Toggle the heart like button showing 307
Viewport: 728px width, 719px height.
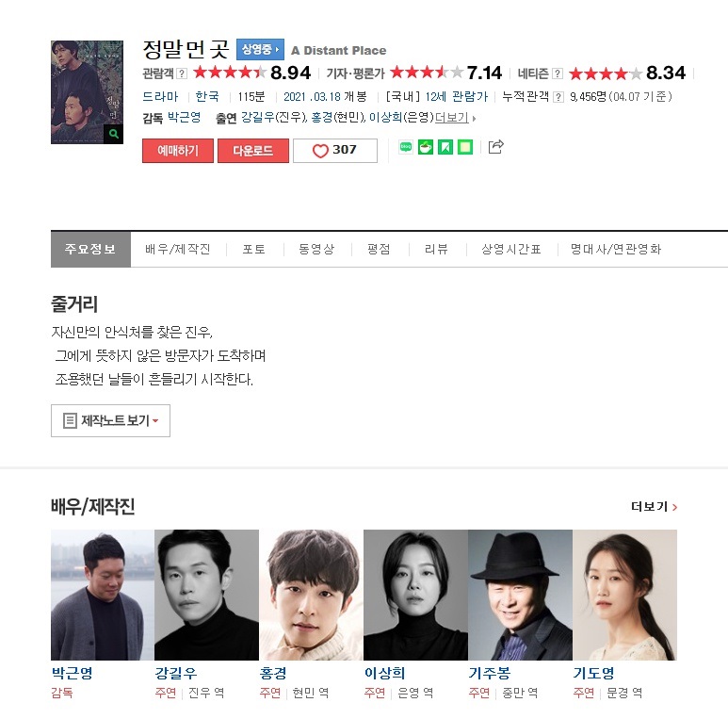pyautogui.click(x=334, y=151)
